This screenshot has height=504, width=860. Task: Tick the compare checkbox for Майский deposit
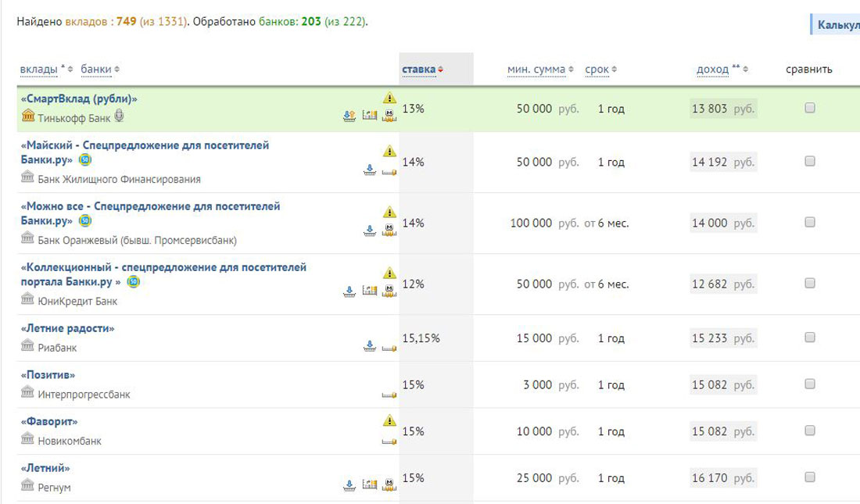[809, 161]
